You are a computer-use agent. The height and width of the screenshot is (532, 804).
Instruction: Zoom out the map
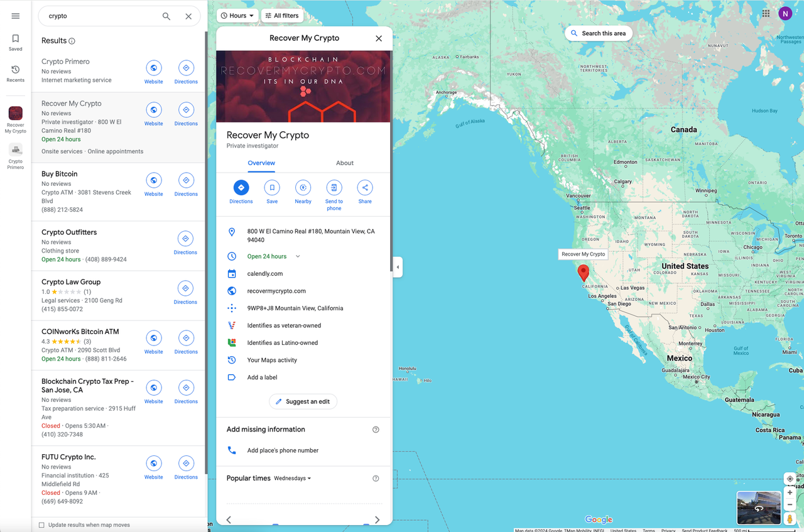[790, 505]
